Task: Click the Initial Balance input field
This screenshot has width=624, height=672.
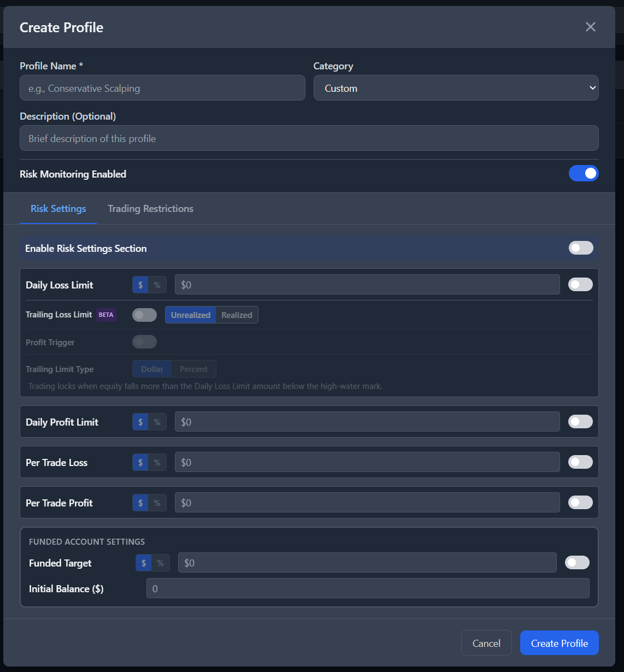Action: coord(368,588)
